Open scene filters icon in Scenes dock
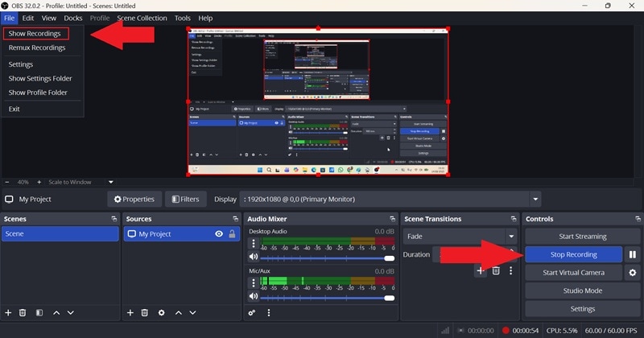The height and width of the screenshot is (338, 644). point(39,312)
